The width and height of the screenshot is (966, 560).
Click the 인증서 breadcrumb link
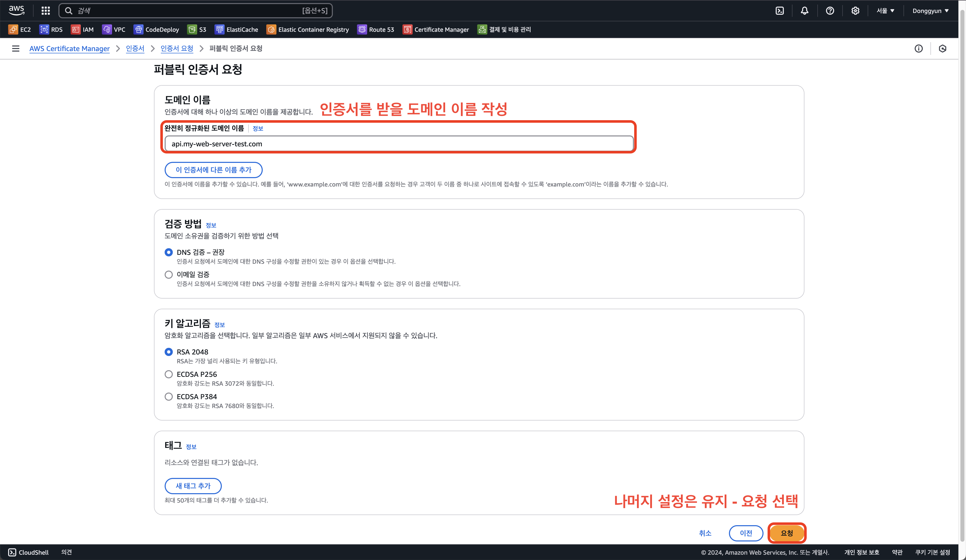click(135, 49)
